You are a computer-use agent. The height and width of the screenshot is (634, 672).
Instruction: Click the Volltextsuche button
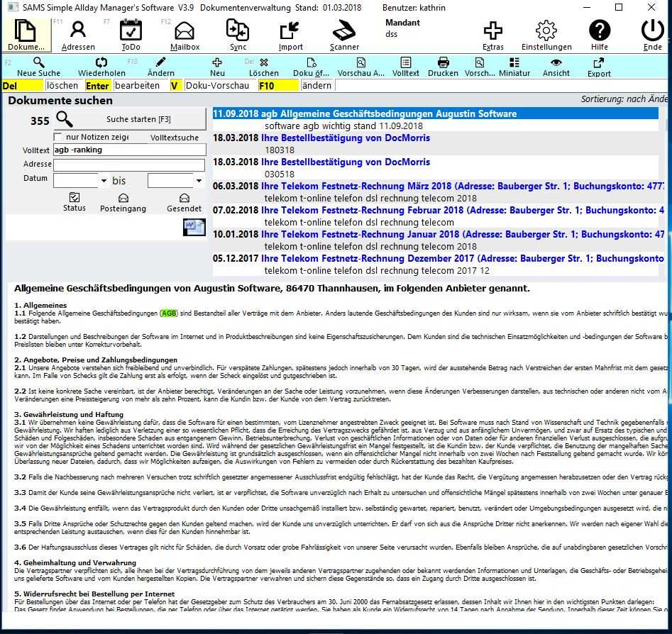(x=175, y=138)
